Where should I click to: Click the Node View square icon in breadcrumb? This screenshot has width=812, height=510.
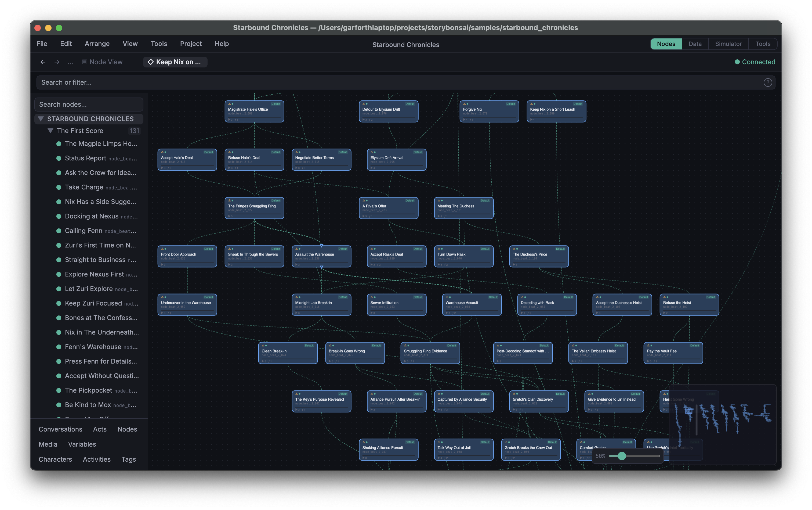coord(84,62)
